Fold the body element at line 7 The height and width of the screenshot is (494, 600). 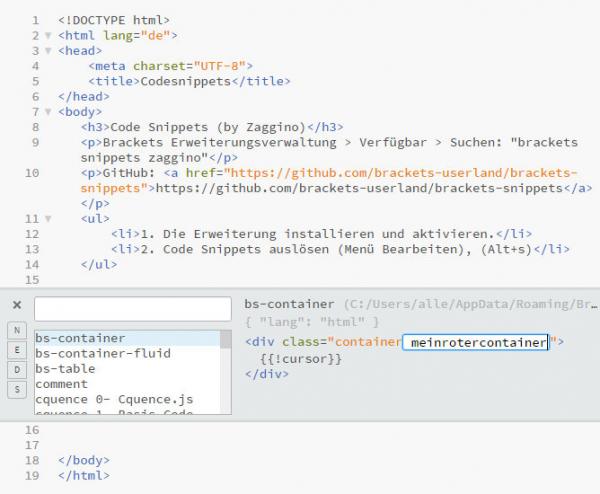coord(48,113)
